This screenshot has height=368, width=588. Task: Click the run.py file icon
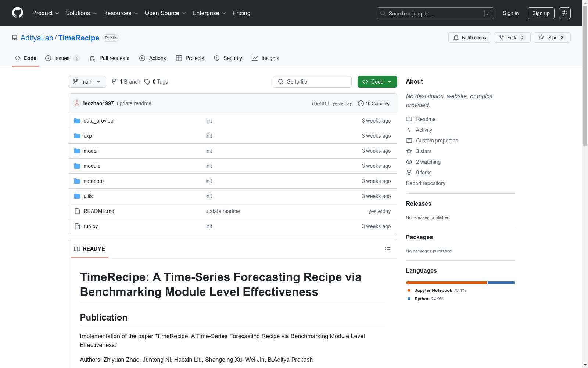point(77,226)
